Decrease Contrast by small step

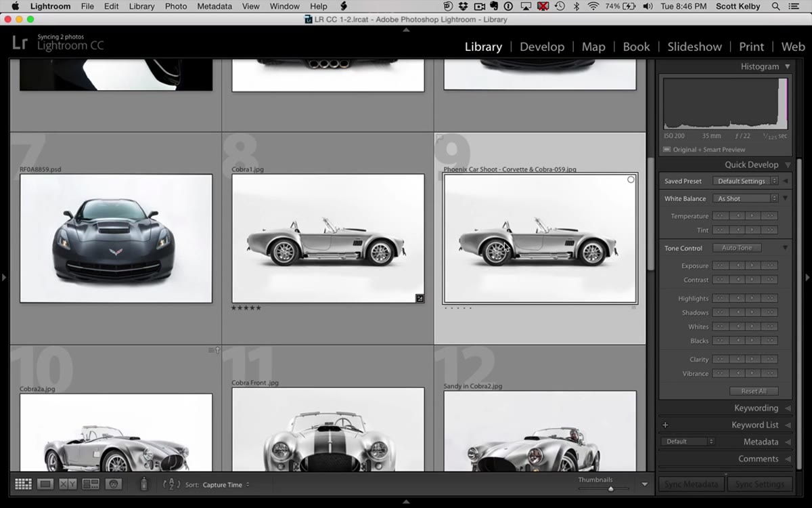point(736,280)
